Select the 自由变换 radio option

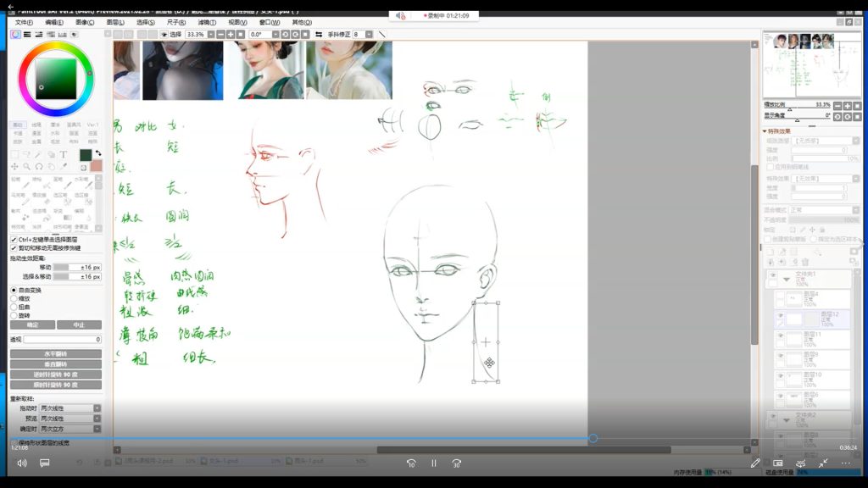click(x=14, y=290)
